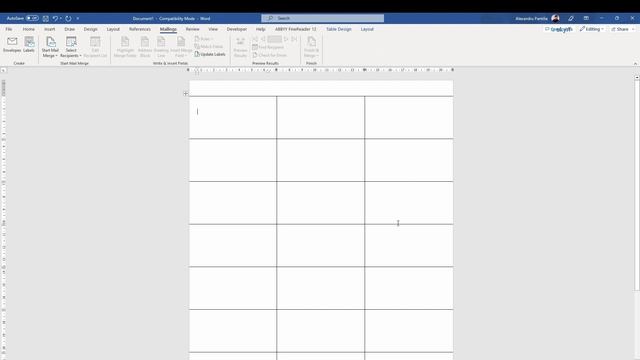The image size is (640, 360).
Task: Go to the first record arrow
Action: click(255, 39)
